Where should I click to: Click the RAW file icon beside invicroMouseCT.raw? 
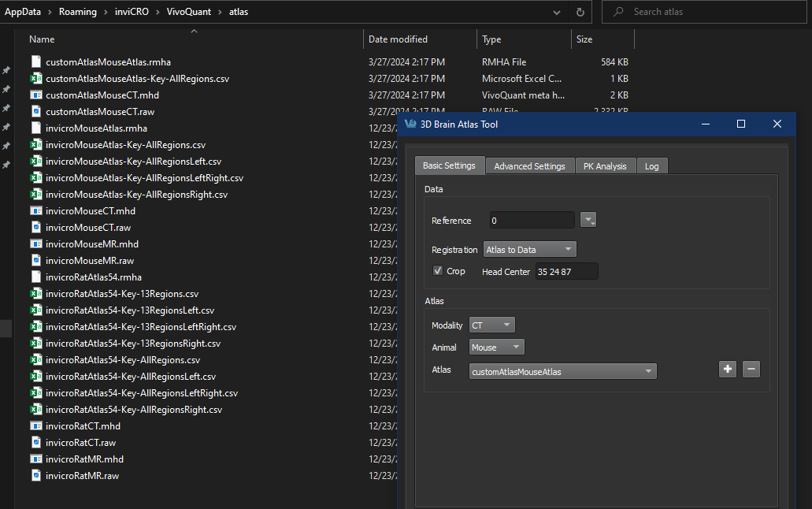coord(35,227)
